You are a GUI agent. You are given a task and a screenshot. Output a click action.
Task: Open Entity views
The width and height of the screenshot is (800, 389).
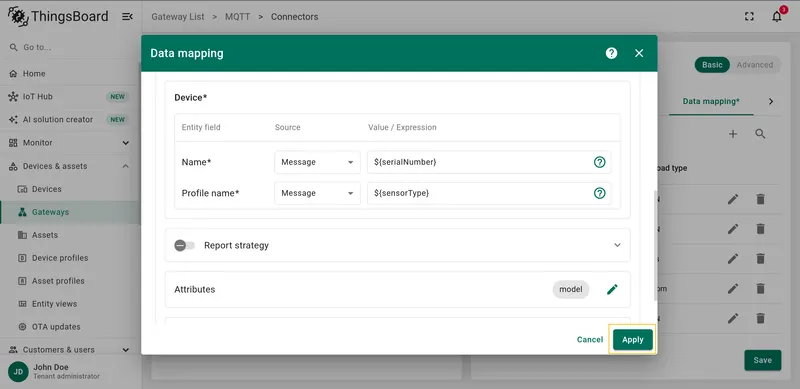click(x=69, y=304)
